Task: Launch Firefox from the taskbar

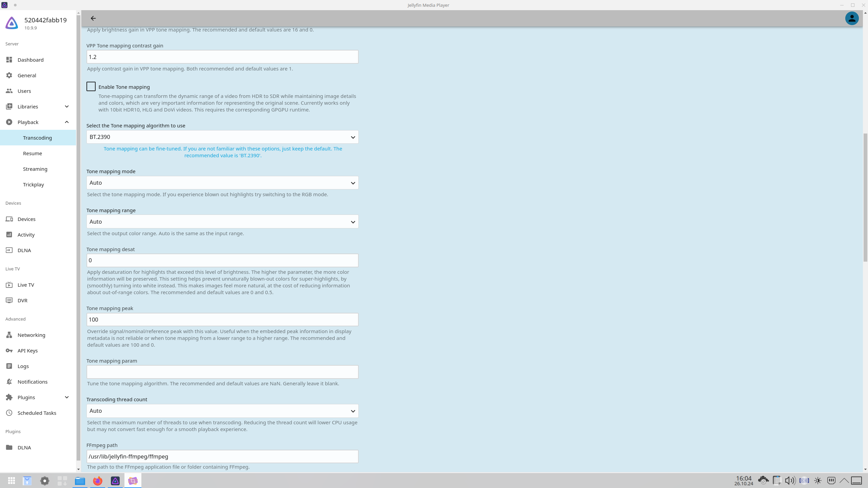Action: point(98,481)
